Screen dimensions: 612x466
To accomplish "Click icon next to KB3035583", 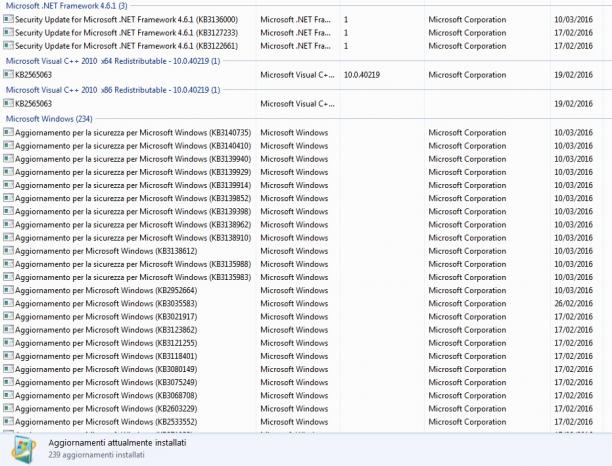I will 8,303.
